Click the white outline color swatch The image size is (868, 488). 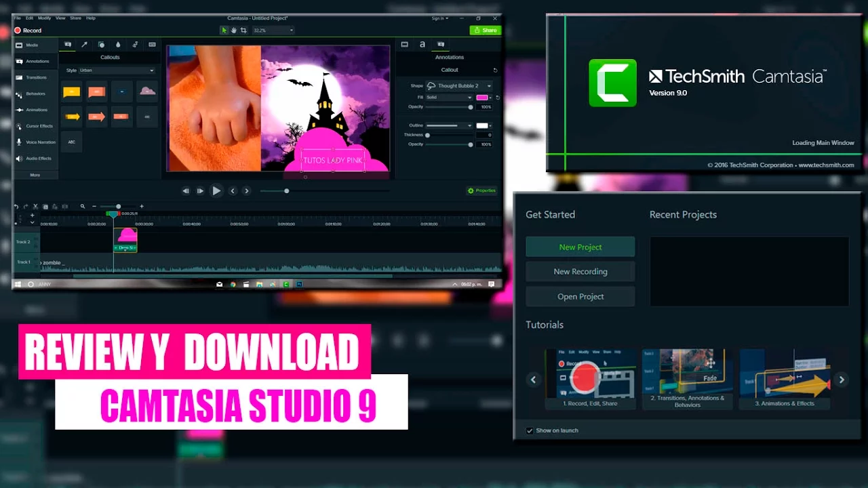(482, 125)
